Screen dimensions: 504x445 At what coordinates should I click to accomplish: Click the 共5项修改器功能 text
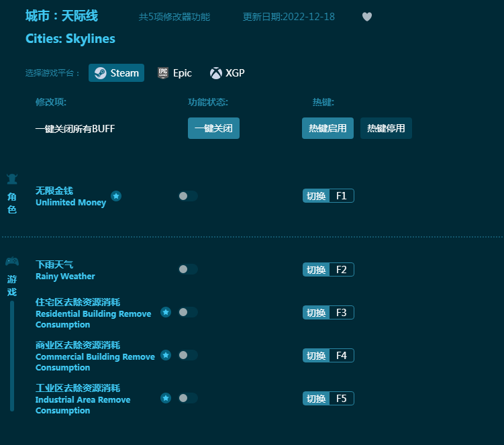pos(174,17)
